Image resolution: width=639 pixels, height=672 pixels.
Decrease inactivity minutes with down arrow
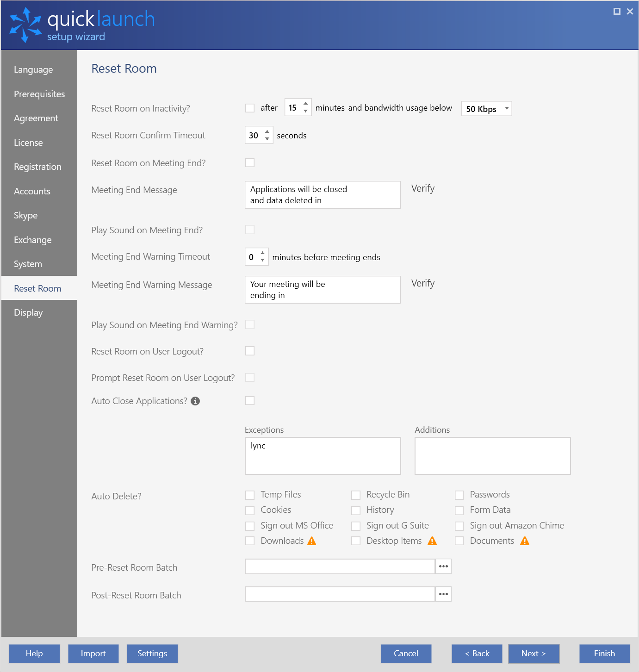[305, 111]
